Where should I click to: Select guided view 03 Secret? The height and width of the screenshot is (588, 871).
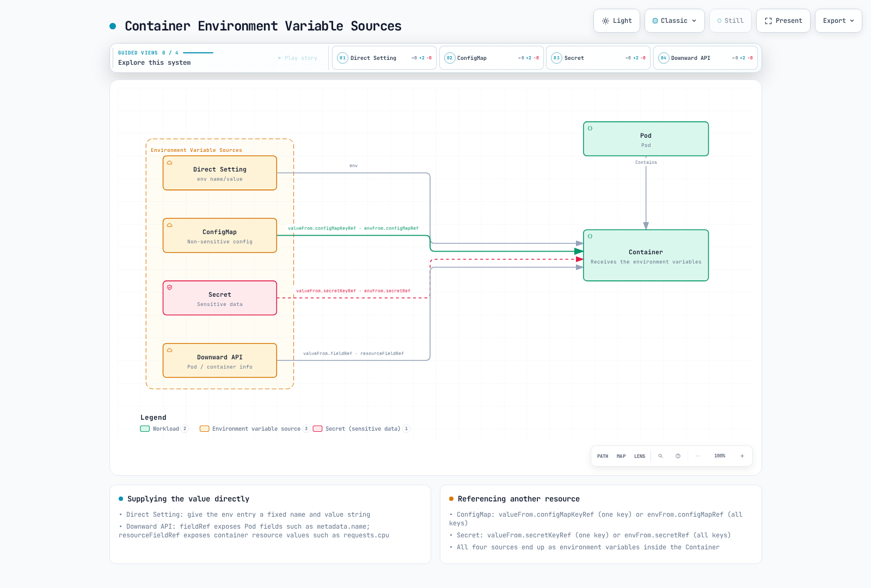pyautogui.click(x=598, y=58)
